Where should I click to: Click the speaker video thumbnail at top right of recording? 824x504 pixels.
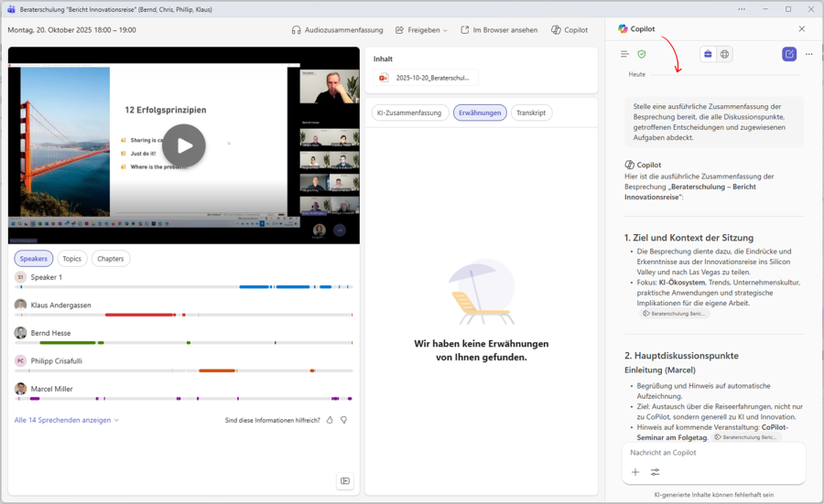point(330,86)
